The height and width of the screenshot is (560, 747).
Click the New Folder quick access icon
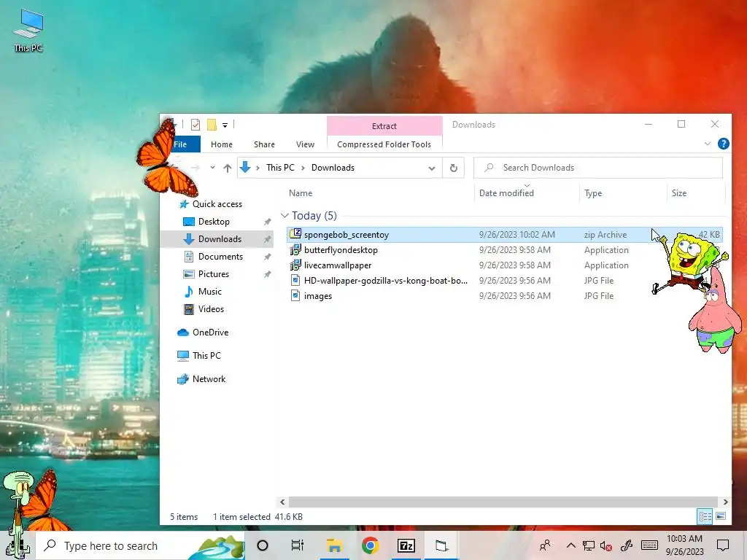212,125
